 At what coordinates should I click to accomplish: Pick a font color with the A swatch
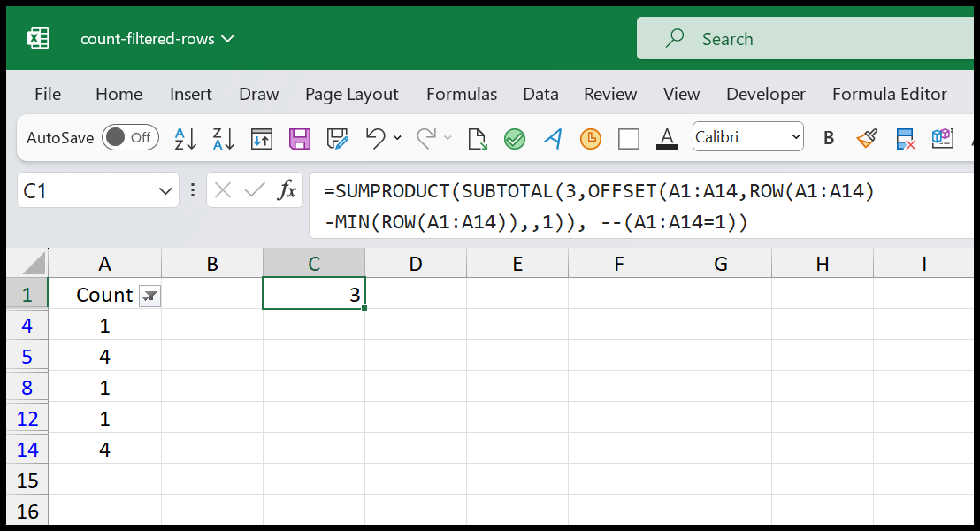(667, 138)
